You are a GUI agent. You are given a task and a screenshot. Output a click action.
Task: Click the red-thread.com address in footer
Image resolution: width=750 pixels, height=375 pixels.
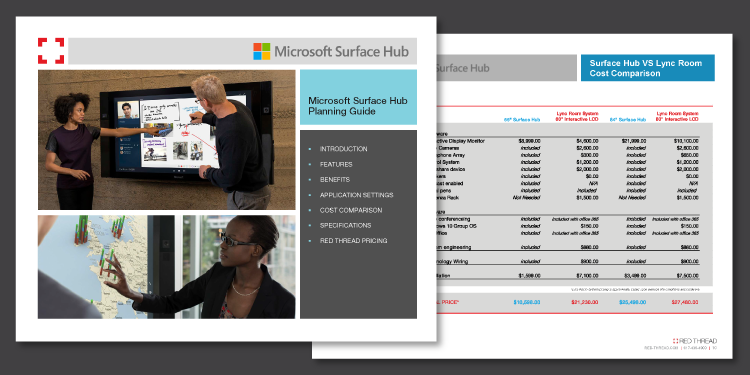click(x=662, y=348)
